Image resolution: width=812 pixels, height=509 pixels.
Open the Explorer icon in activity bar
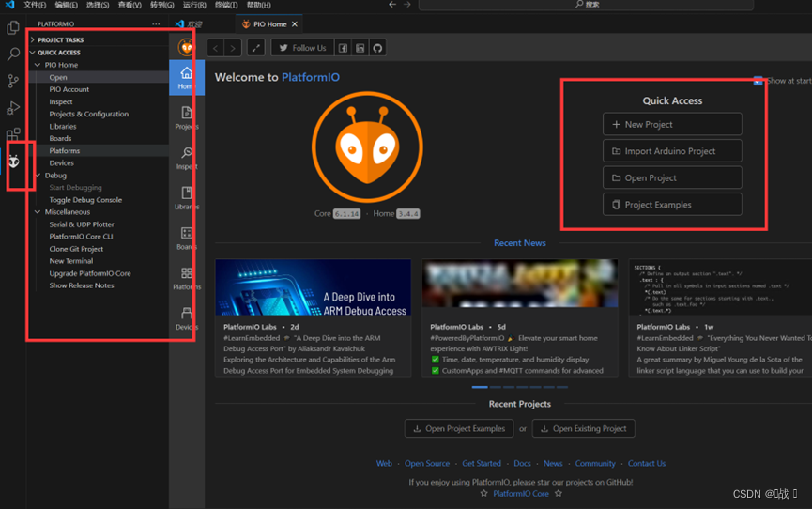pyautogui.click(x=13, y=27)
